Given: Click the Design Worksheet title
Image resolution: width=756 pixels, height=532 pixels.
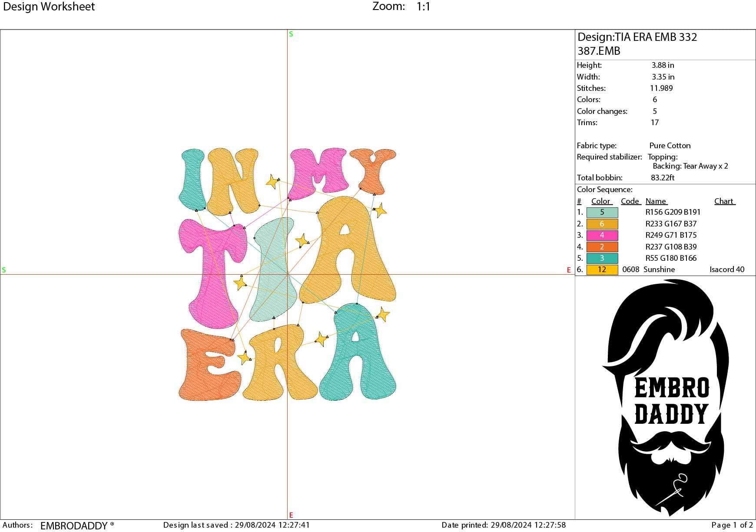Looking at the screenshot, I should coord(49,7).
